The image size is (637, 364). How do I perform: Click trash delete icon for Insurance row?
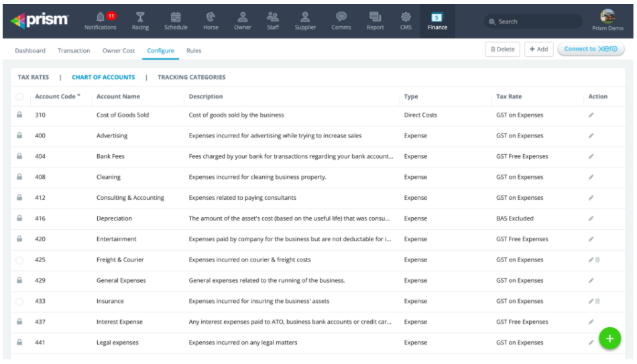tap(597, 302)
